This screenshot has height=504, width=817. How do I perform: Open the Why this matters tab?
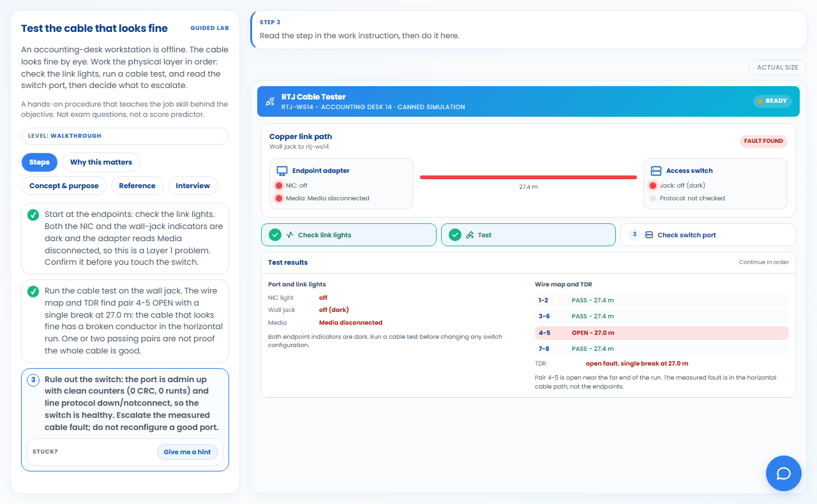(101, 162)
